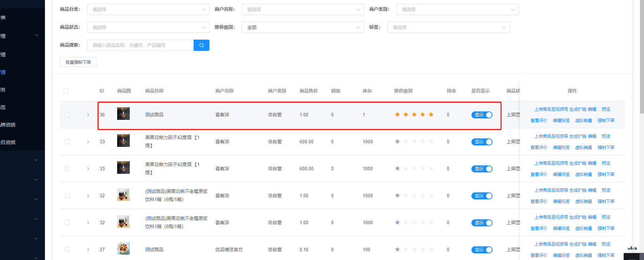Viewport: 644px width, 260px height.
Task: Focus the 商品搜索 text input field
Action: tap(140, 45)
